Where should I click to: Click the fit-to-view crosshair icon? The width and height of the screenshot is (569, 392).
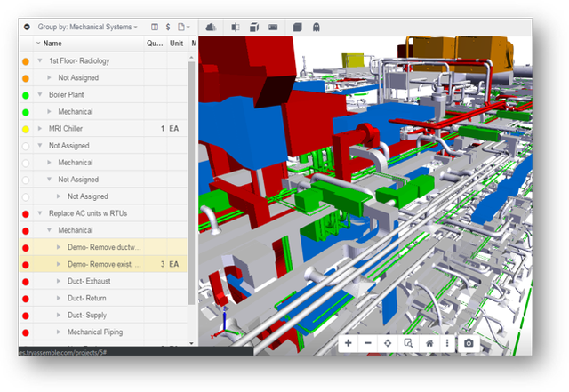click(x=388, y=343)
